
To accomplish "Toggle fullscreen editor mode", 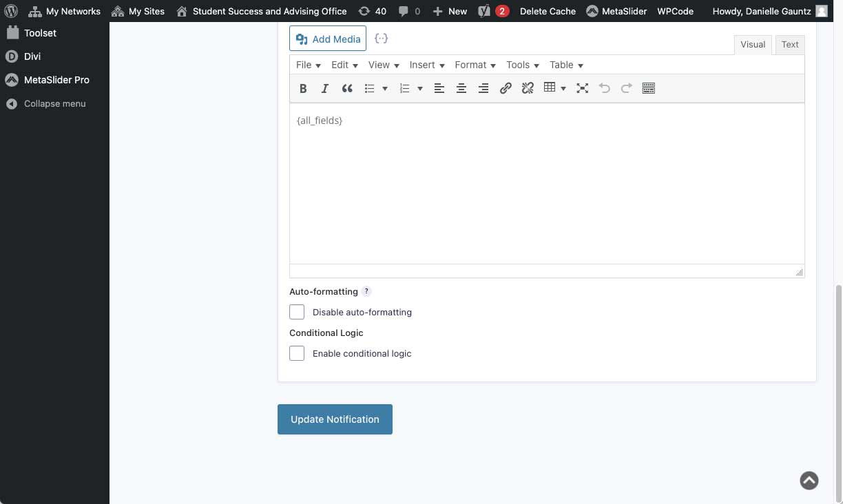I will click(x=583, y=88).
